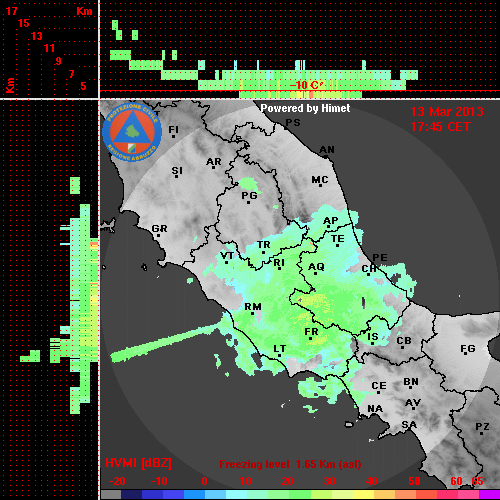The height and width of the screenshot is (500, 500).
Task: Click the AV city label
Action: point(413,403)
